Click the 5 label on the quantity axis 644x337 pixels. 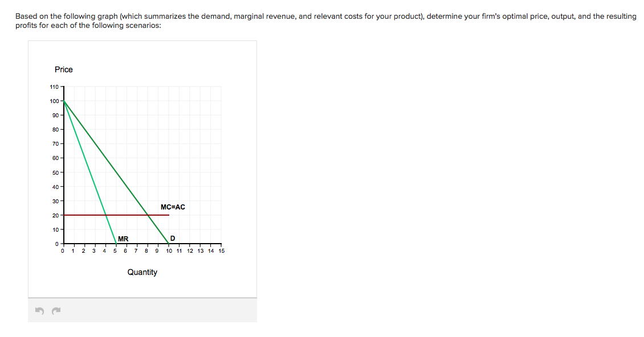pyautogui.click(x=115, y=250)
